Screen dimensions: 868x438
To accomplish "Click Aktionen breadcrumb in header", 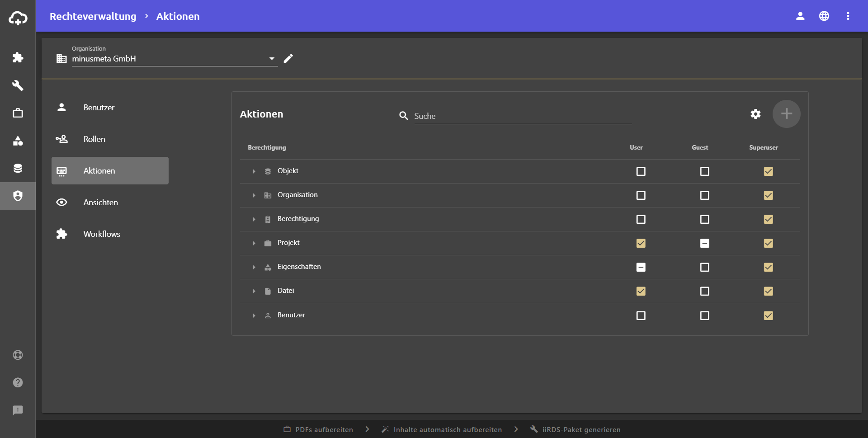I will coord(178,16).
